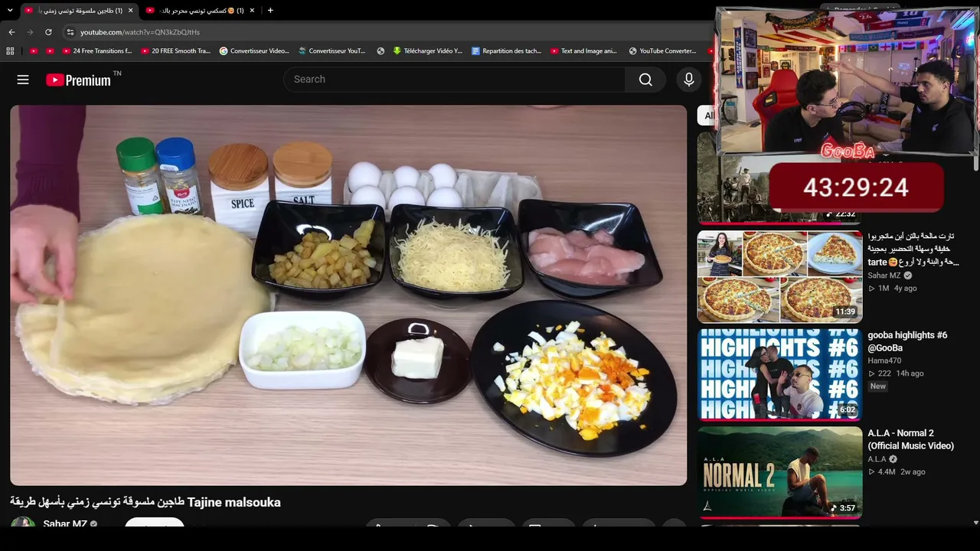This screenshot has height=551, width=980.
Task: View site information icon in address bar
Action: (x=70, y=32)
